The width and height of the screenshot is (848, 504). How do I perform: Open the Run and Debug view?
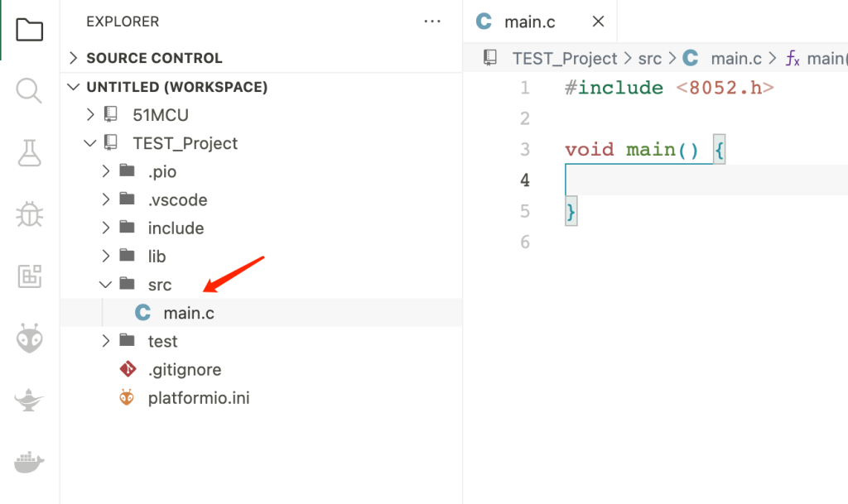(29, 214)
